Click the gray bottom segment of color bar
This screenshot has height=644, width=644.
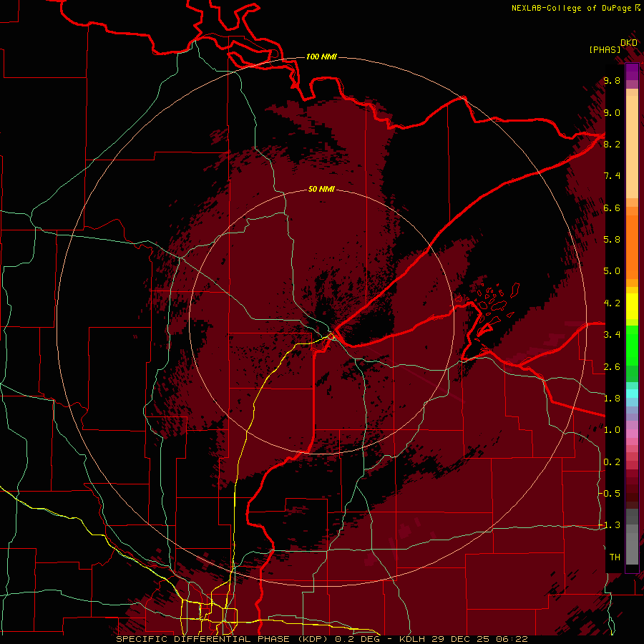[x=632, y=546]
